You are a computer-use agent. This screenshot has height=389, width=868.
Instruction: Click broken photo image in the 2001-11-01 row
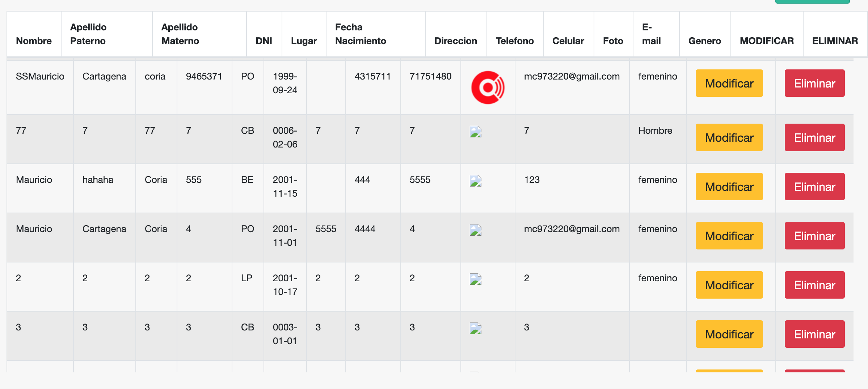476,230
